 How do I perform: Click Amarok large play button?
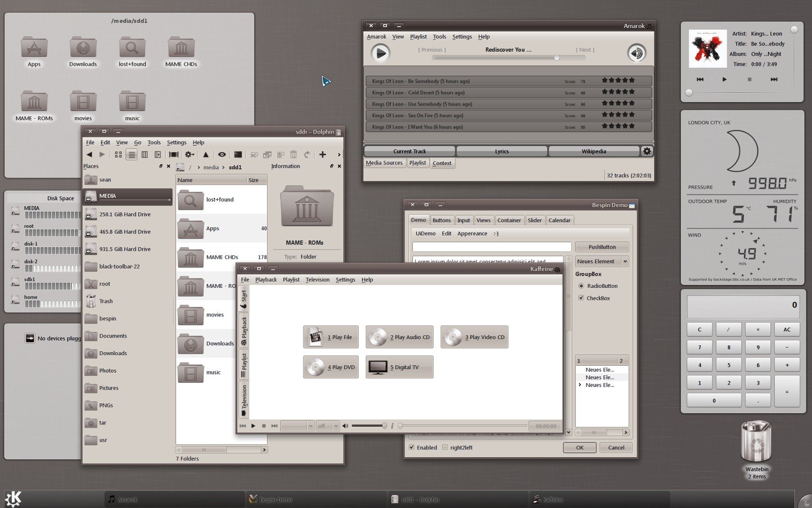380,53
